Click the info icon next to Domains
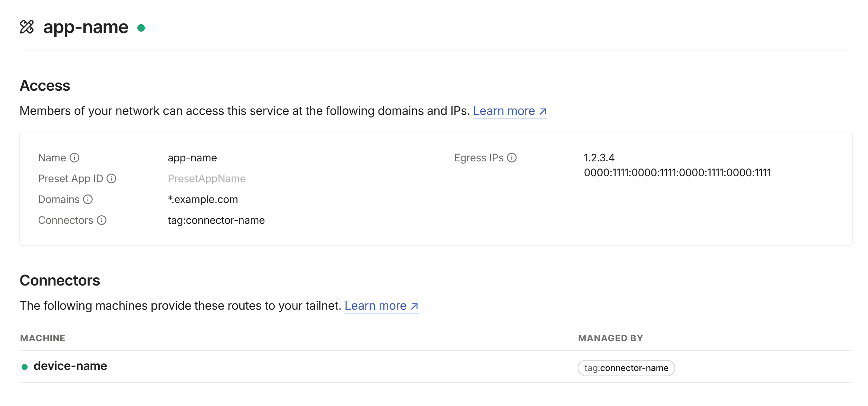Image resolution: width=868 pixels, height=406 pixels. (x=88, y=200)
